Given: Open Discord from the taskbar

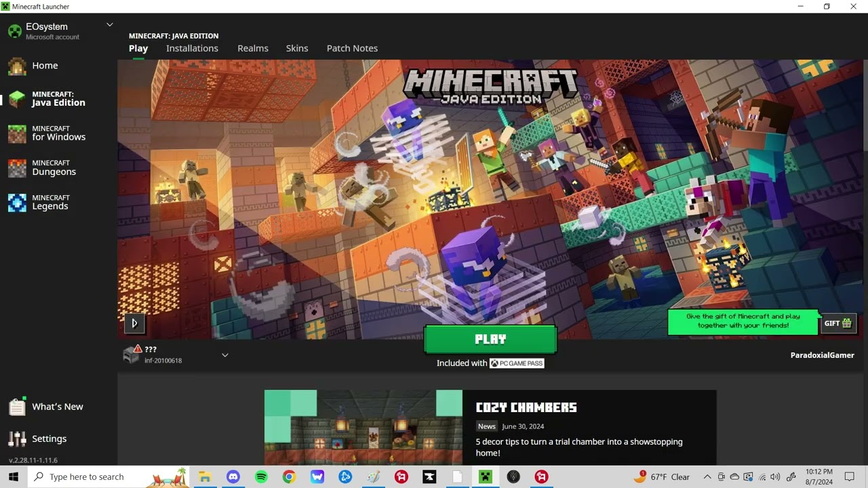Looking at the screenshot, I should (x=233, y=476).
